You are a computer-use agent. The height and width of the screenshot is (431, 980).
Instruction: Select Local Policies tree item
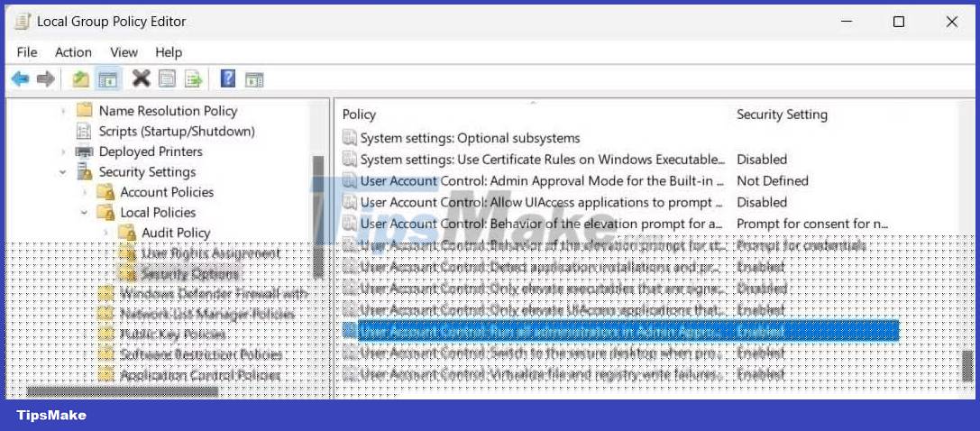click(158, 213)
